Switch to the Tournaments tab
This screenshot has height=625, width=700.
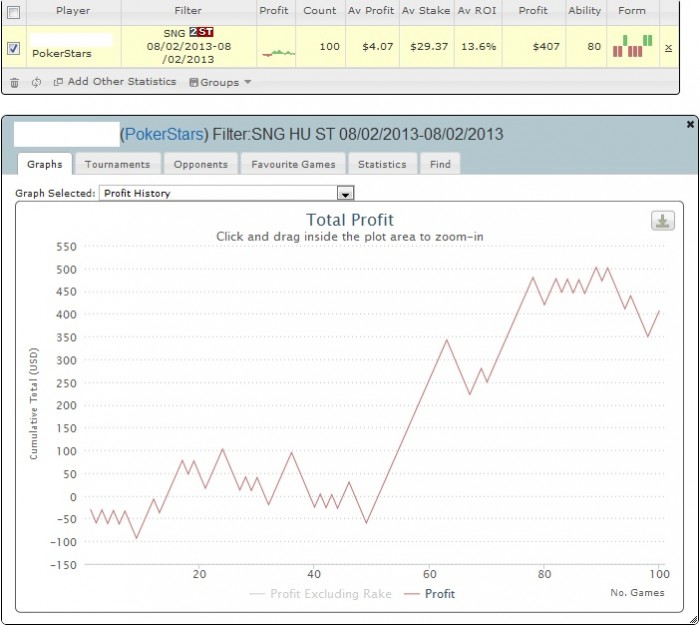coord(117,164)
